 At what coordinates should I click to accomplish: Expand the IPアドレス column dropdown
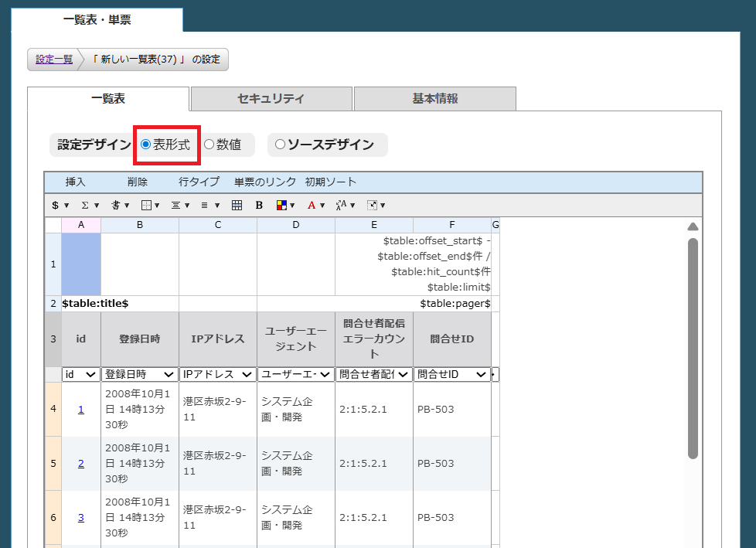pyautogui.click(x=217, y=375)
